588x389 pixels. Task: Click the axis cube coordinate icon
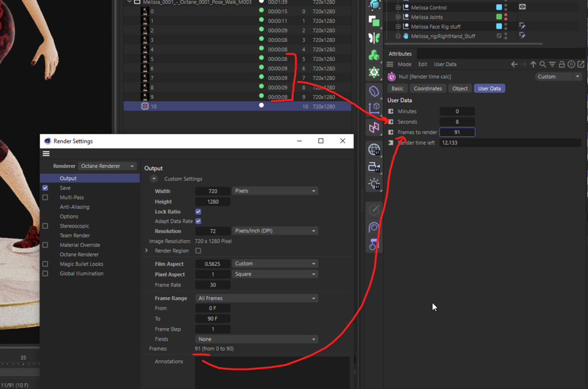click(374, 109)
